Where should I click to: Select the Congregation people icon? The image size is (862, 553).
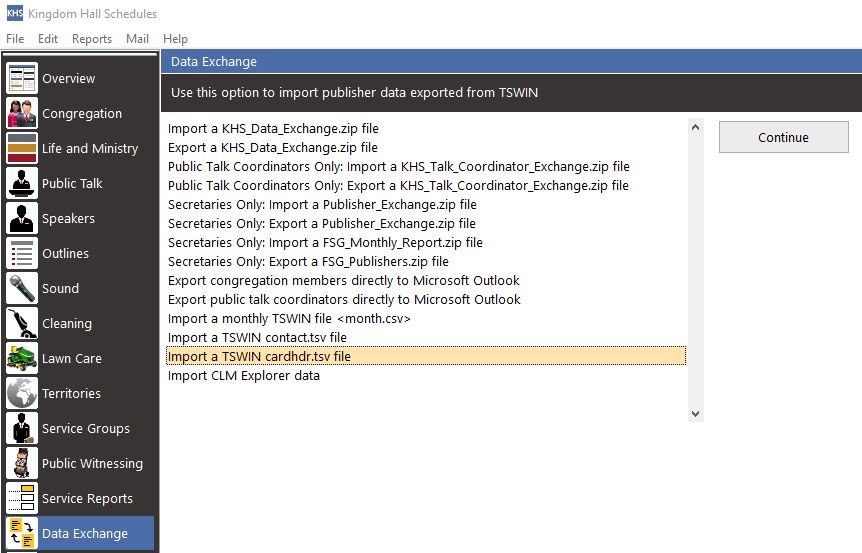pyautogui.click(x=22, y=113)
